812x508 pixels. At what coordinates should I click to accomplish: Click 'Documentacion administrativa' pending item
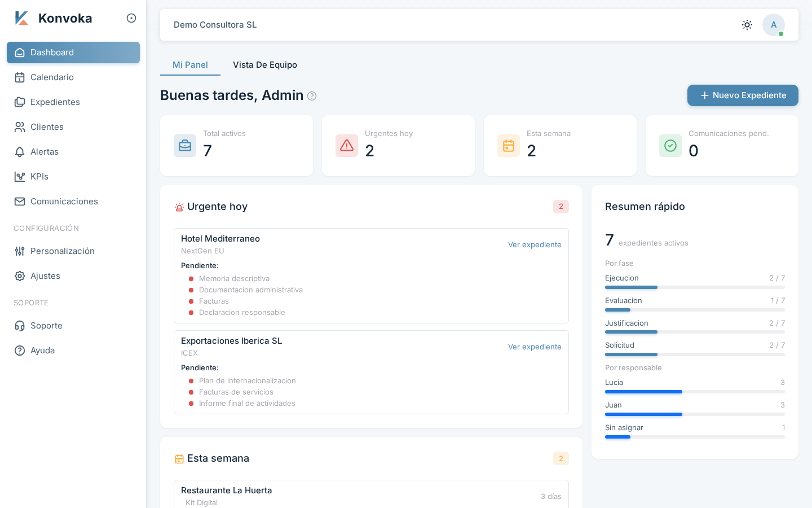(251, 290)
